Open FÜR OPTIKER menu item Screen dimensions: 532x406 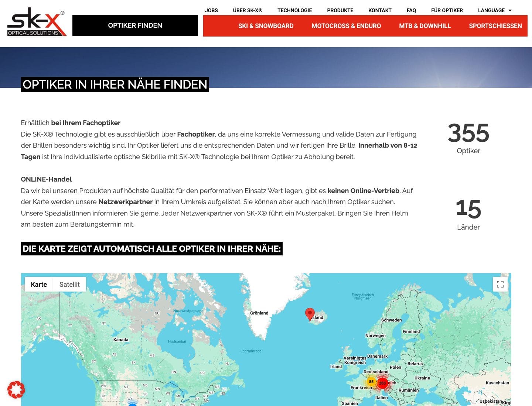[x=447, y=10]
